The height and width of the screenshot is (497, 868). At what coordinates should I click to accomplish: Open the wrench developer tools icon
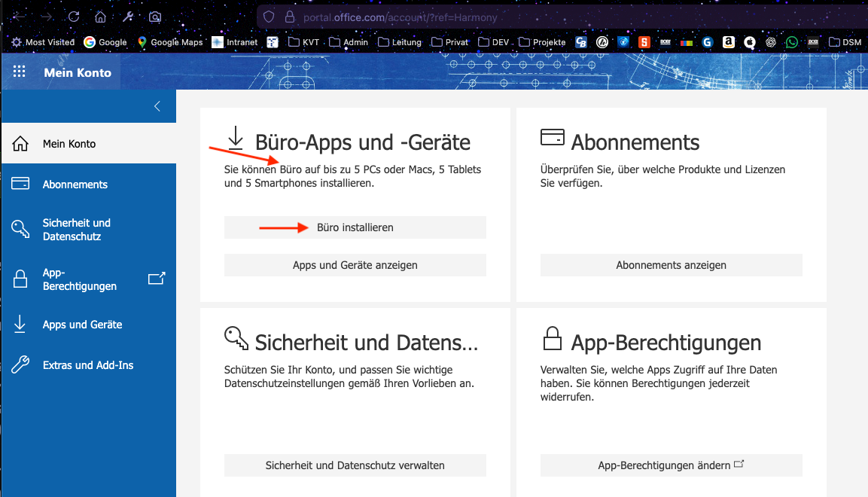point(128,17)
